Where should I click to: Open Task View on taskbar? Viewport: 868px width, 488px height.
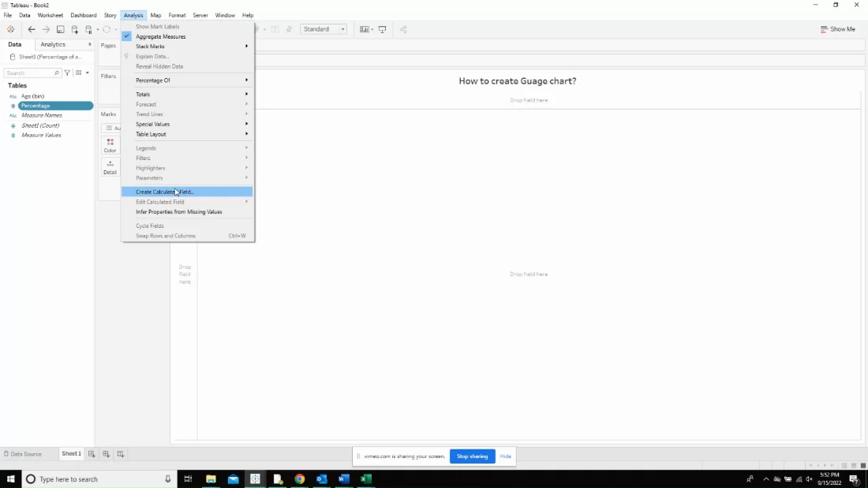click(189, 479)
